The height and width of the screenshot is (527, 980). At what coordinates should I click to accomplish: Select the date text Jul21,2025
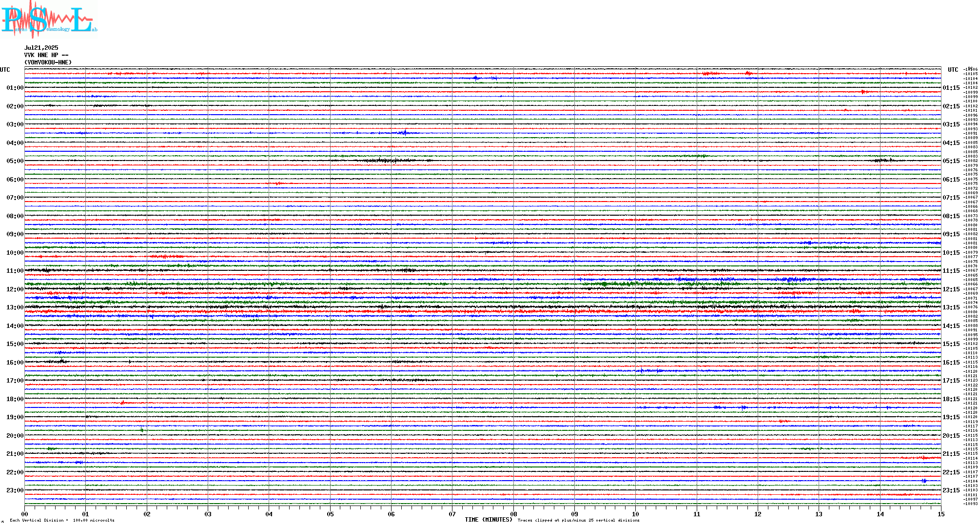tap(41, 48)
